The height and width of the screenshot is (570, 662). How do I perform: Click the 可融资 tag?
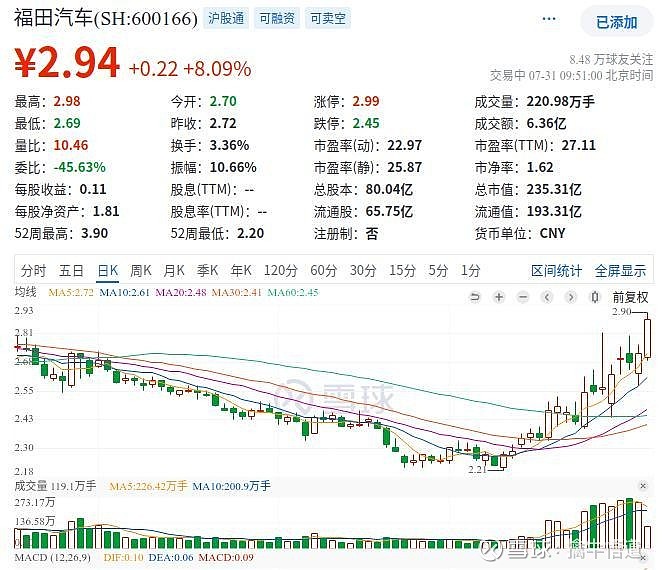[277, 18]
